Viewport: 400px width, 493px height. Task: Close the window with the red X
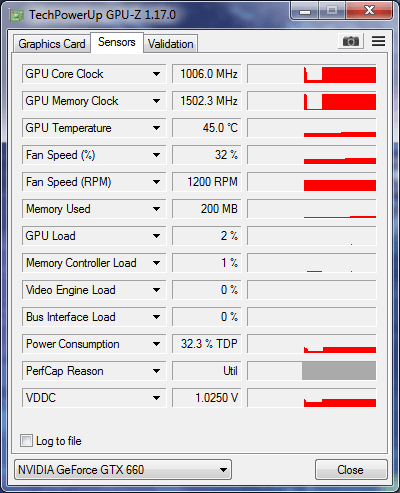tap(369, 11)
